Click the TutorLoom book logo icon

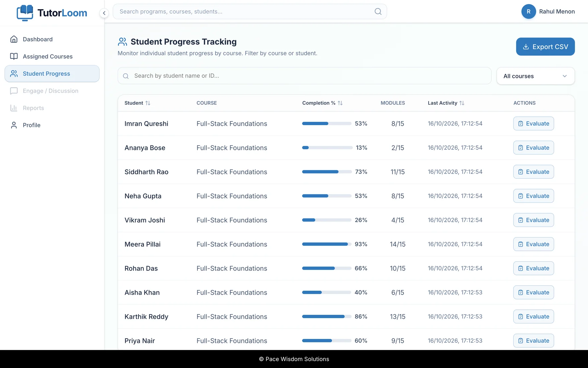[25, 13]
